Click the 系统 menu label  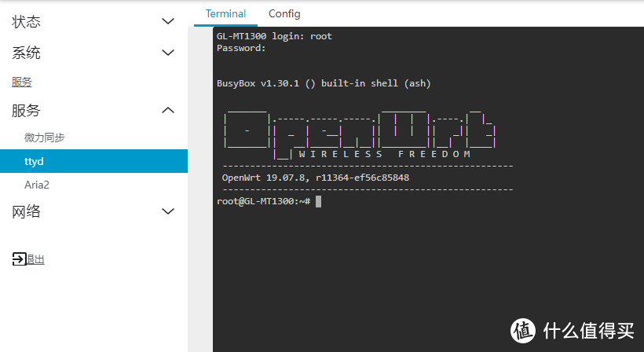pyautogui.click(x=26, y=53)
